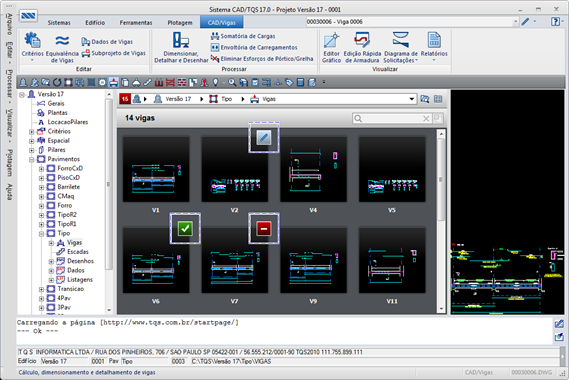This screenshot has width=569, height=380.
Task: Toggle the view button beside search box
Action: click(x=438, y=118)
